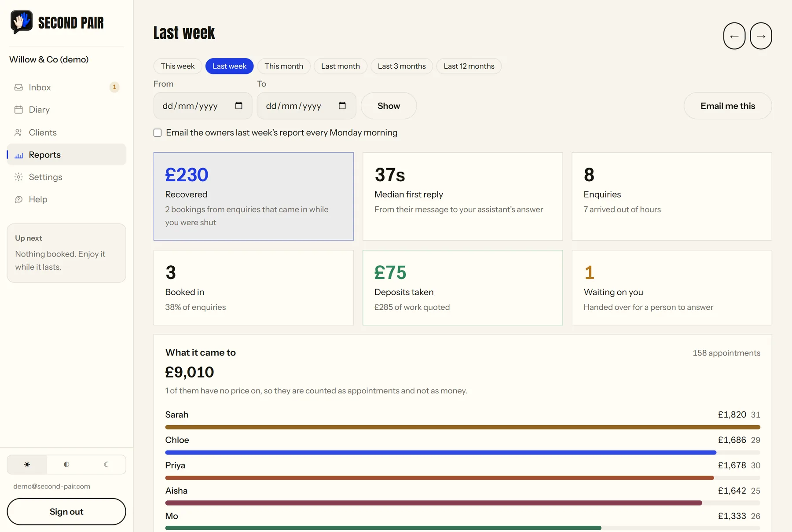The image size is (792, 532).
Task: Open Clients in the sidebar
Action: point(66,132)
